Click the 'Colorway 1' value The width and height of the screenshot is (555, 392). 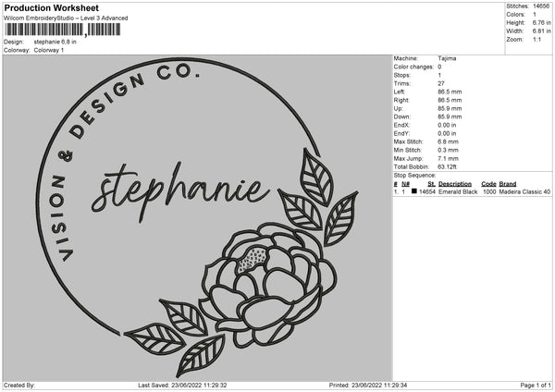(49, 50)
